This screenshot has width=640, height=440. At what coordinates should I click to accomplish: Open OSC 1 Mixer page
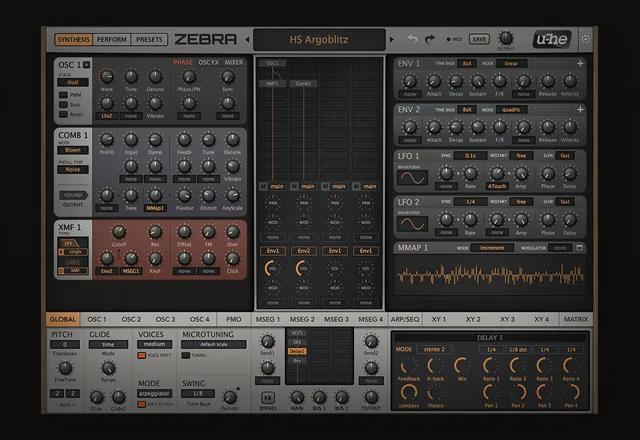(234, 62)
